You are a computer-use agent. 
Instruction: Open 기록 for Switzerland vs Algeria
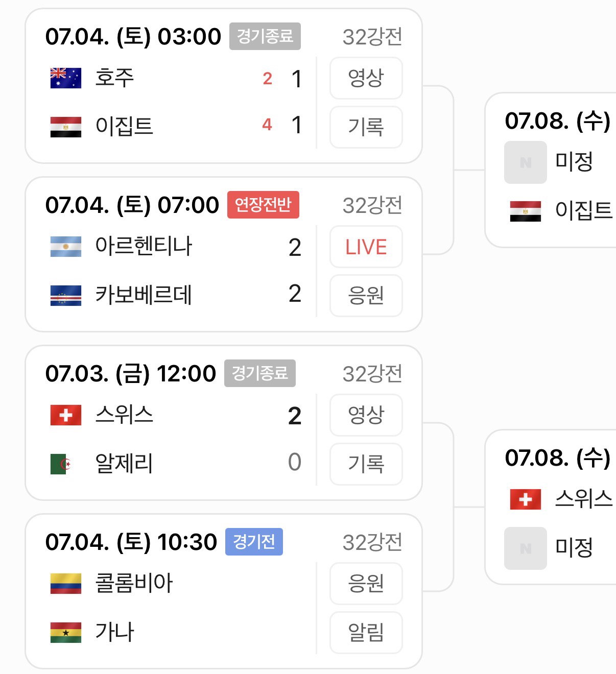[x=366, y=464]
